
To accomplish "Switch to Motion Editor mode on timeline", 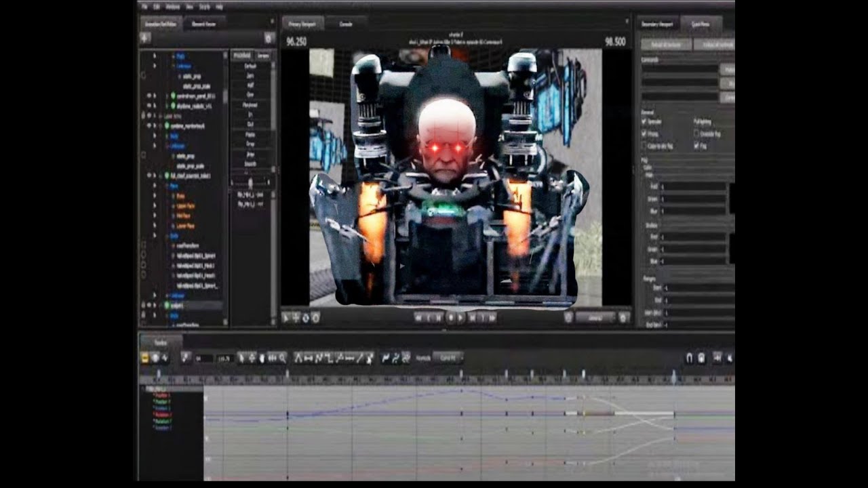I will point(155,357).
